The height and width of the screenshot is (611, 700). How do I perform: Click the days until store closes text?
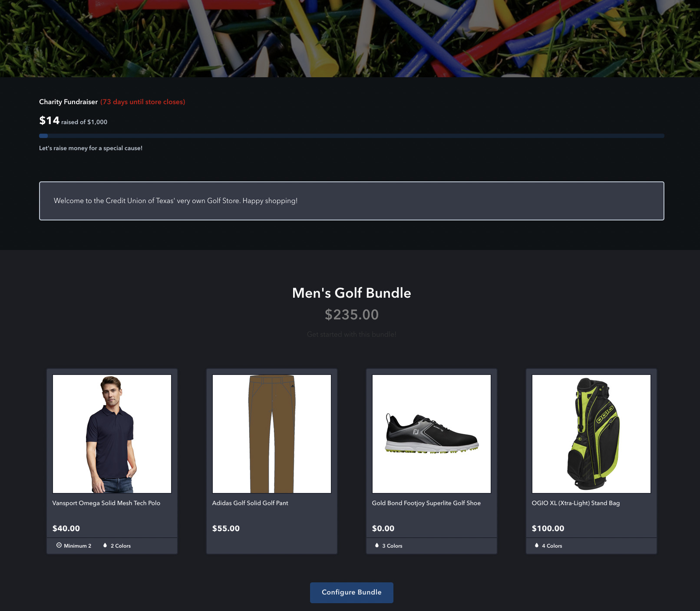click(143, 102)
